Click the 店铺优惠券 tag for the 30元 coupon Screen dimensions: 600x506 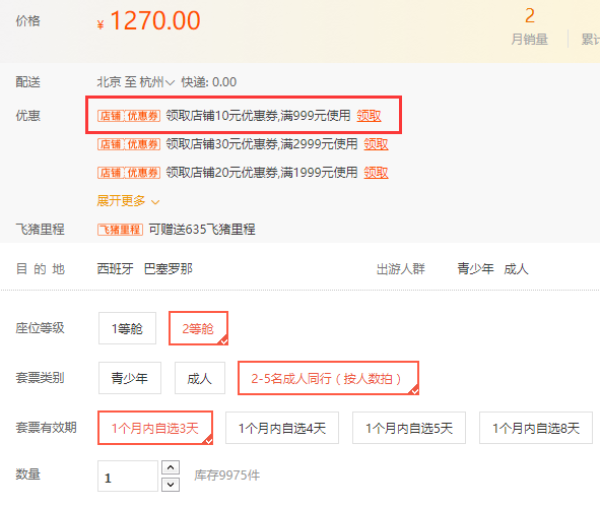[x=129, y=144]
